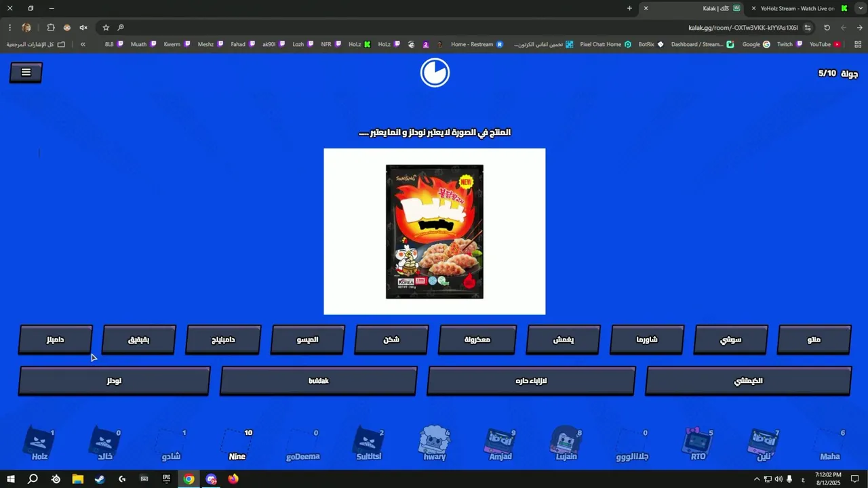Expand hidden bookmarks overflow chevron

pos(83,44)
